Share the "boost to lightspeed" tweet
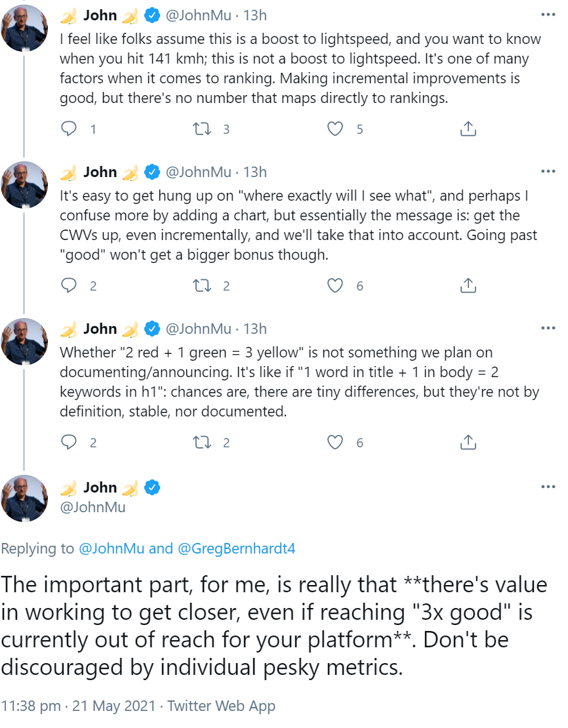 (x=468, y=129)
